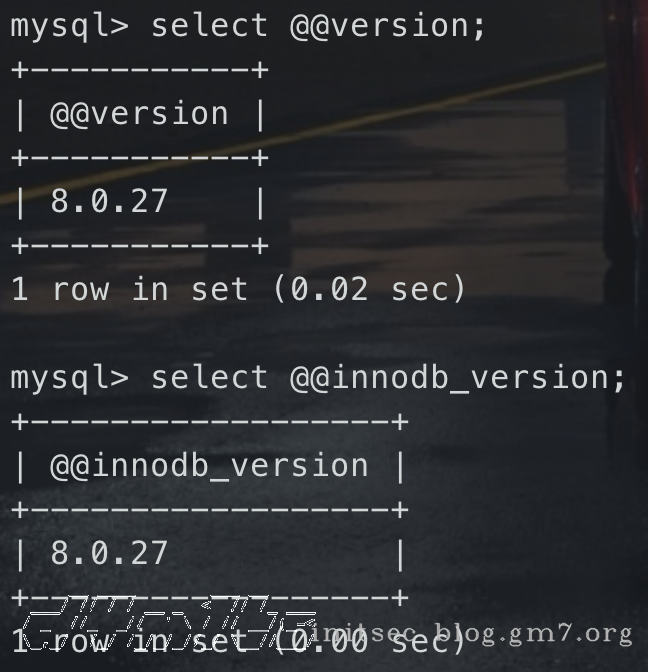The image size is (648, 672).
Task: Click @@innodb_version; in the second command
Action: [458, 378]
